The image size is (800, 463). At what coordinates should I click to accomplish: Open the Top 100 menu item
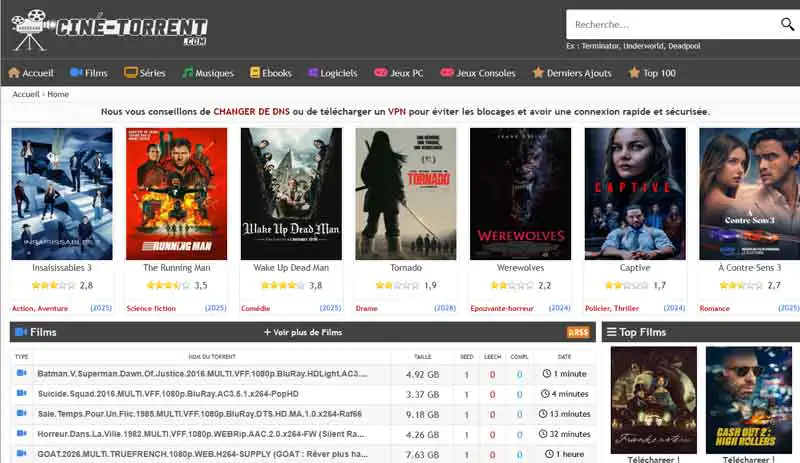click(x=653, y=73)
